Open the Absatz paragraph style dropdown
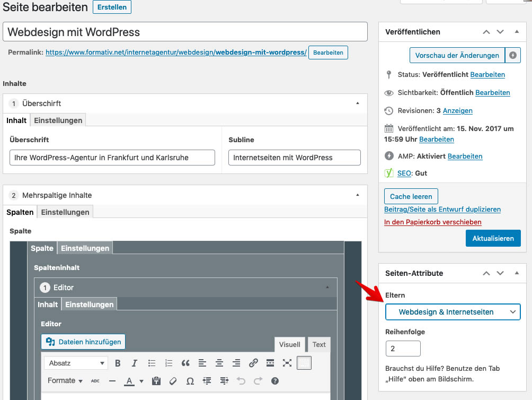The height and width of the screenshot is (400, 532). pos(75,363)
